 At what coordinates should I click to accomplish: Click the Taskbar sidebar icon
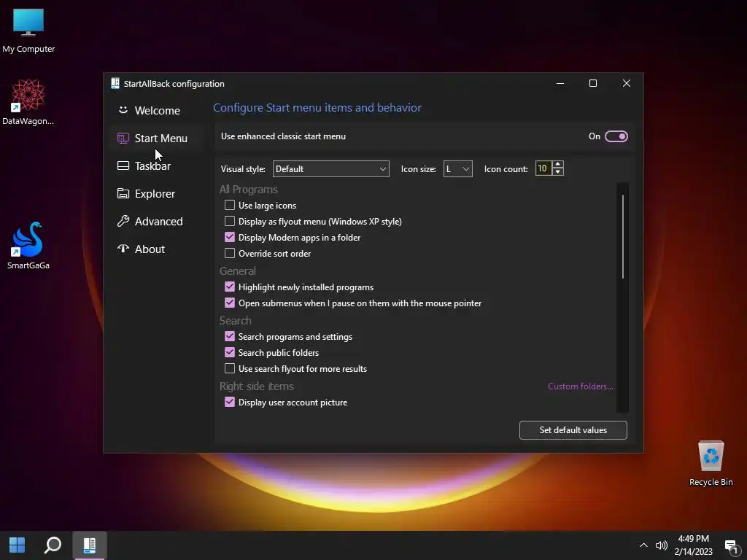point(123,166)
